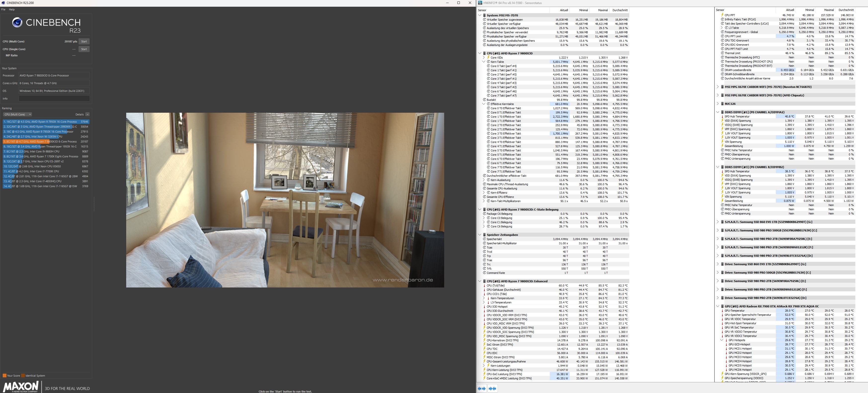The height and width of the screenshot is (393, 868).
Task: Select ranking row 14 i7-1165G7 @15W
Action: [x=46, y=186]
